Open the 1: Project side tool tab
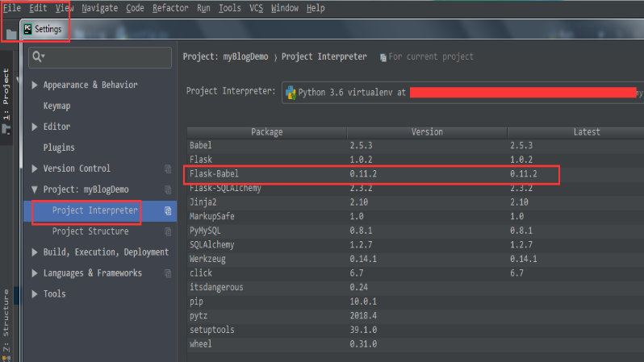 [x=6, y=95]
